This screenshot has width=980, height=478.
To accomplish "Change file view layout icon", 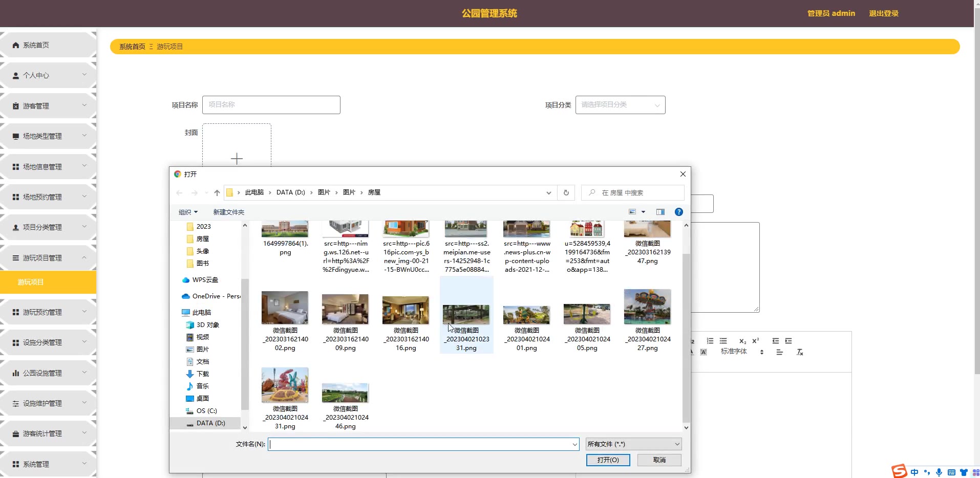I will coord(632,212).
